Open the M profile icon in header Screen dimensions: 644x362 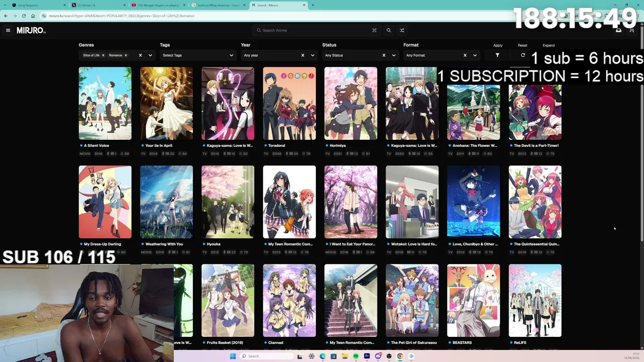point(631,30)
